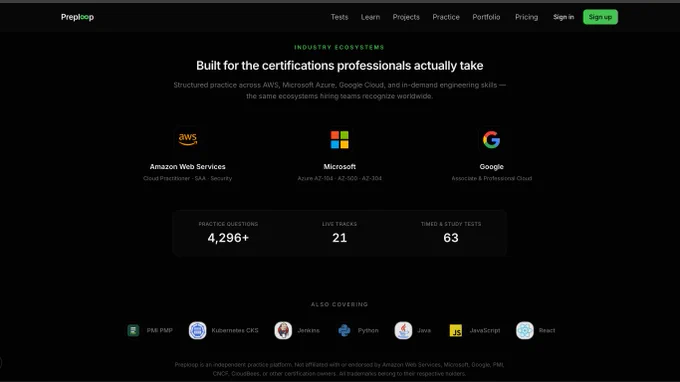680x382 pixels.
Task: Click the JavaScript label
Action: pos(485,330)
